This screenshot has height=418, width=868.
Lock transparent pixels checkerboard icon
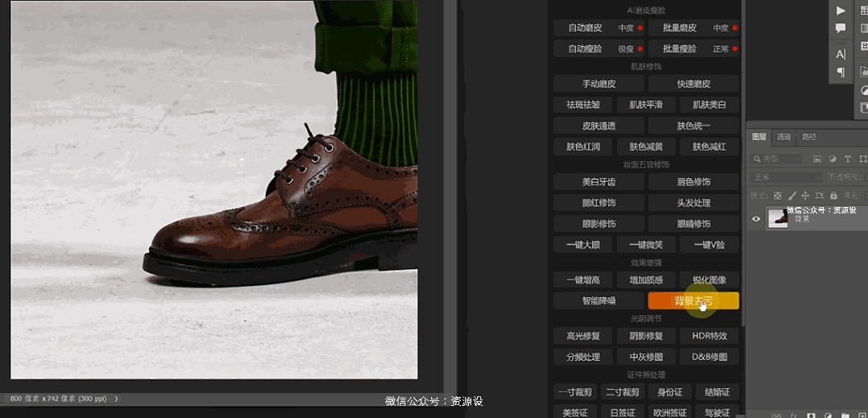[777, 196]
